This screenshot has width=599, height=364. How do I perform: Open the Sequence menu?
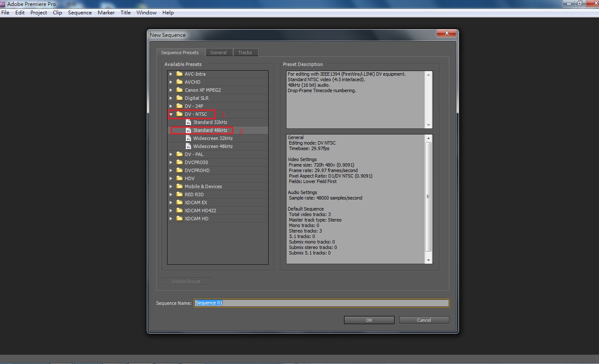80,13
